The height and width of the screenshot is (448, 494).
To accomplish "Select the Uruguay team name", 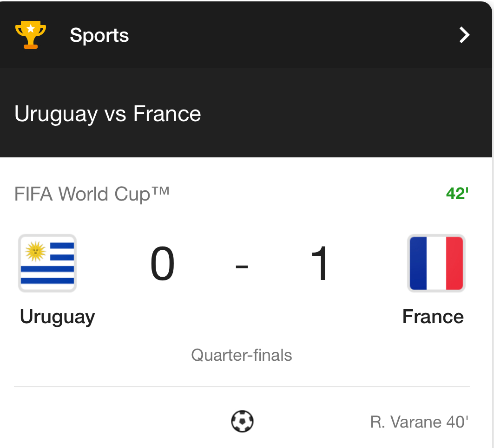I will pos(58,317).
